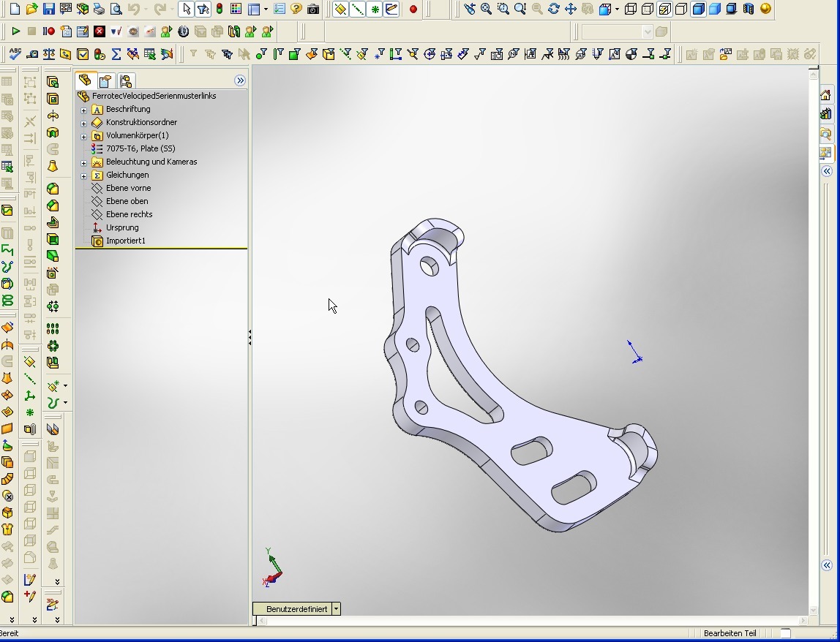Image resolution: width=840 pixels, height=642 pixels.
Task: Open the Benutzerdefiniert view dropdown arrow
Action: tap(336, 609)
